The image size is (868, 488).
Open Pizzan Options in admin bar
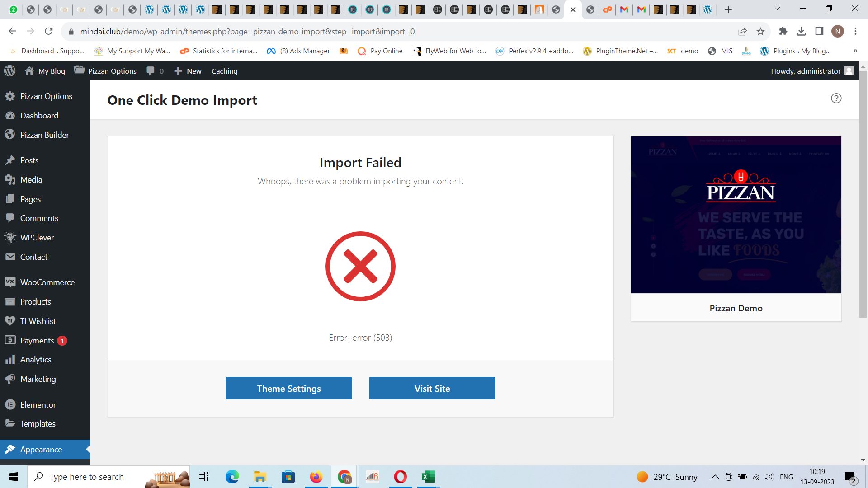click(105, 71)
